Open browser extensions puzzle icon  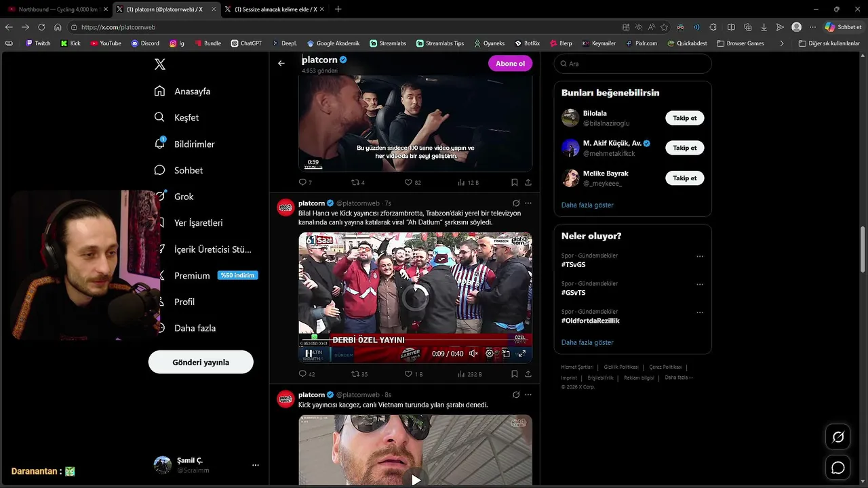pyautogui.click(x=713, y=27)
